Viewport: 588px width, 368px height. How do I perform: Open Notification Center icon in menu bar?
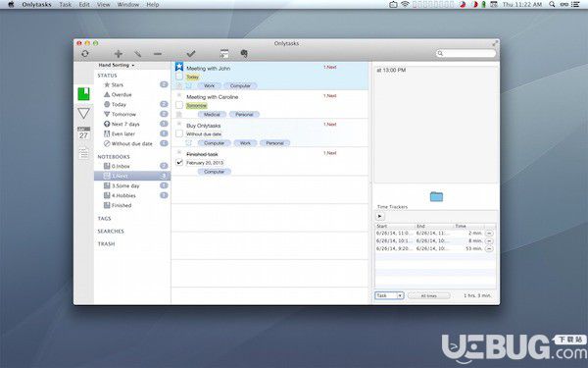coord(576,5)
